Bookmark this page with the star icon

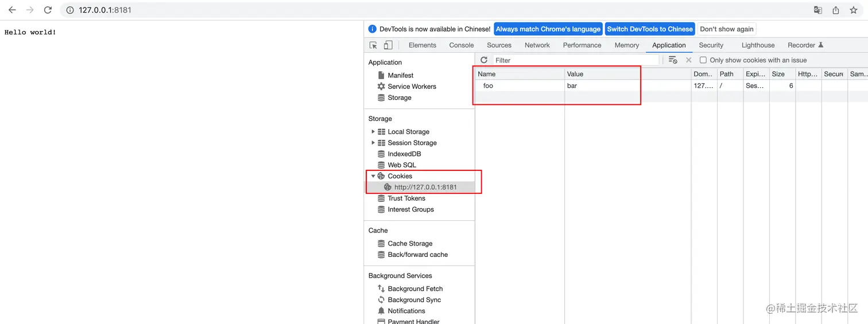[854, 10]
